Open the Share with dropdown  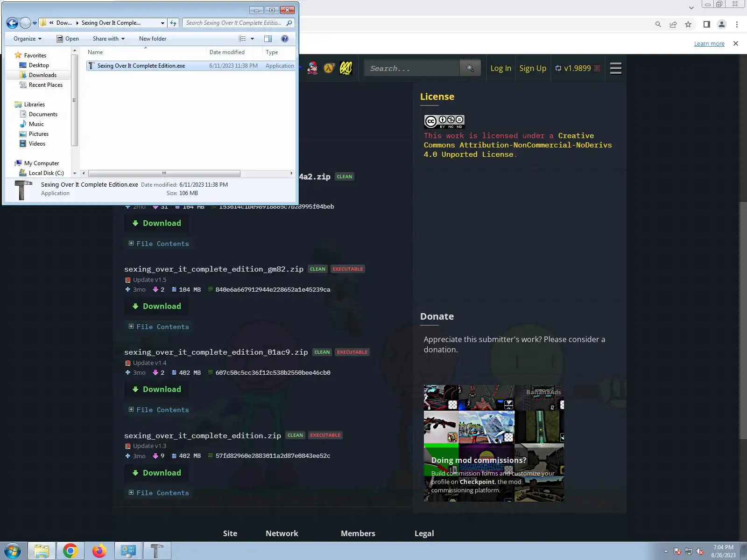109,39
